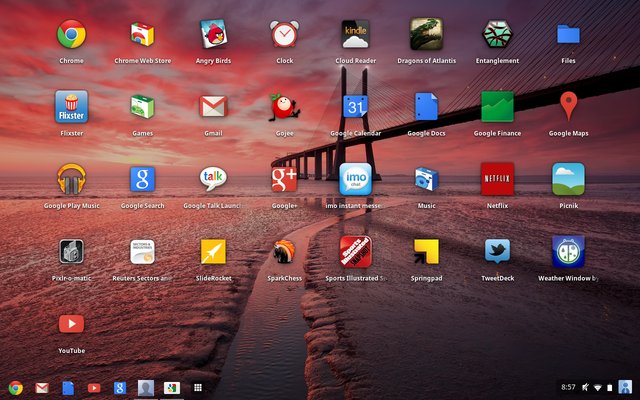Open the user avatar menu in the tray
The width and height of the screenshot is (640, 400).
point(625,387)
